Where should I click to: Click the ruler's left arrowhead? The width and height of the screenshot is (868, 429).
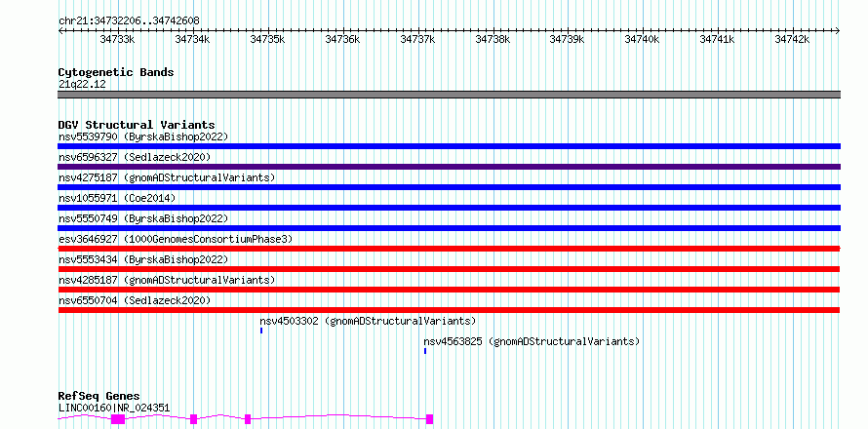click(60, 31)
